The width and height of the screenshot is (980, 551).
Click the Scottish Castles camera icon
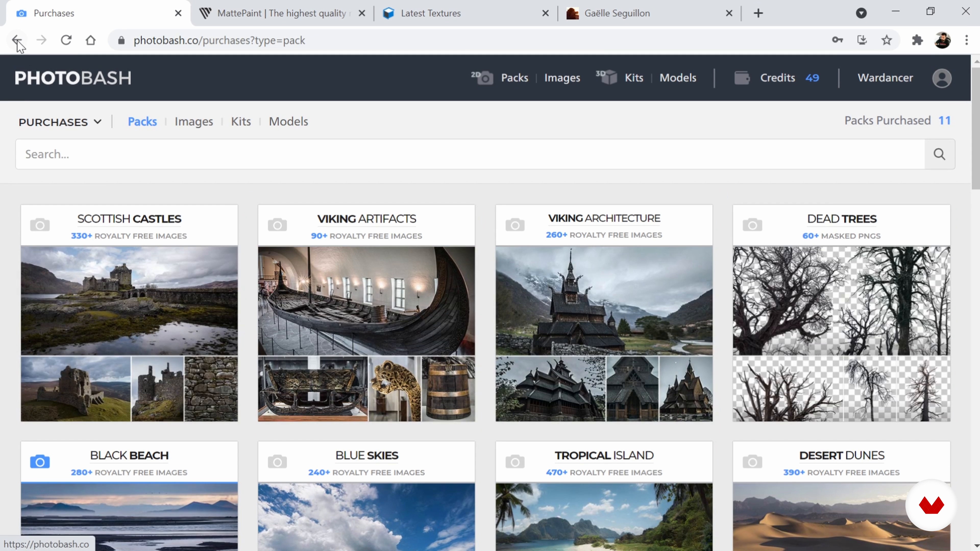(x=40, y=225)
